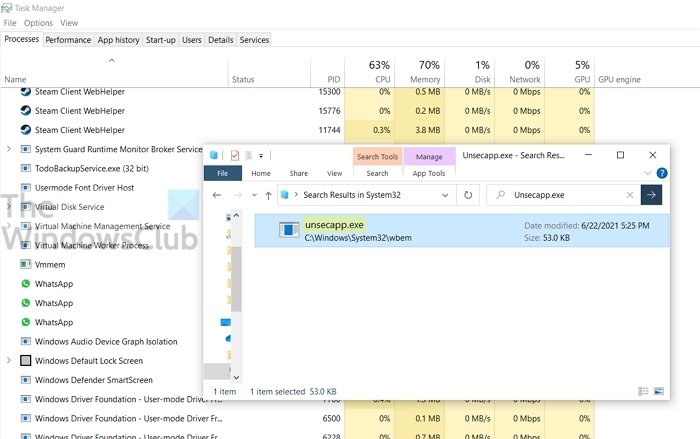
Task: Clear the Unsecapp.exe search text
Action: (629, 195)
